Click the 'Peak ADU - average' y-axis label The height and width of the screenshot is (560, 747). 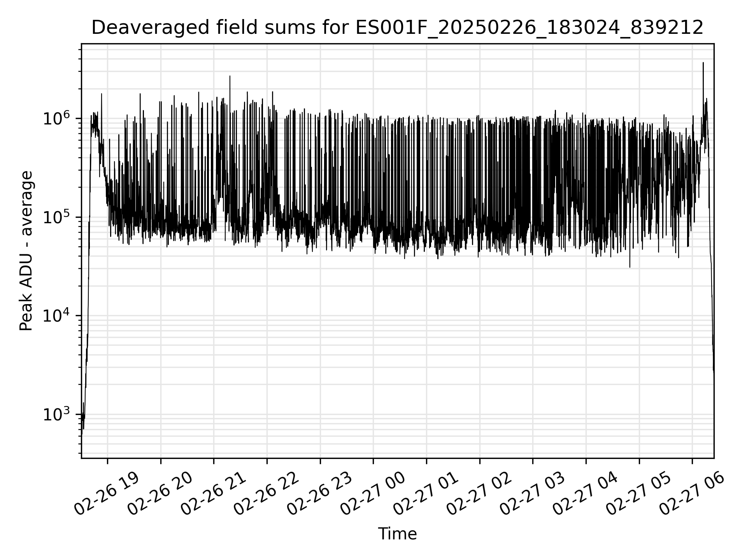pyautogui.click(x=26, y=251)
